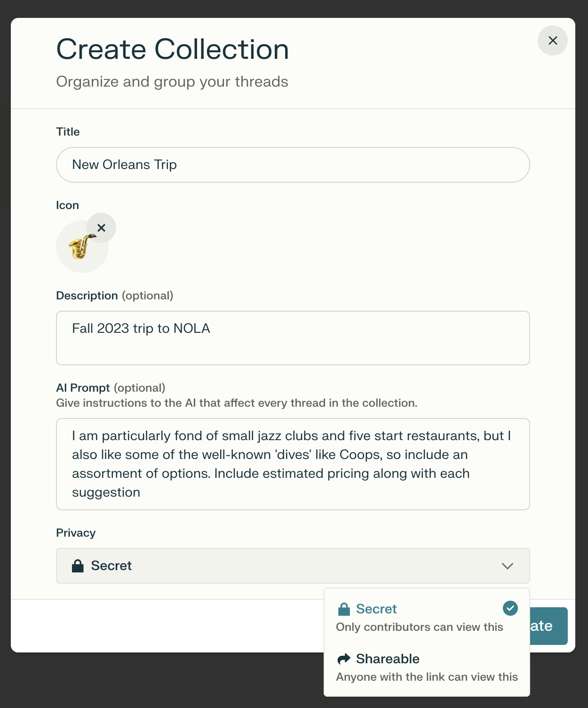Viewport: 588px width, 708px height.
Task: Click the X inside the icon remover badge
Action: (x=101, y=228)
